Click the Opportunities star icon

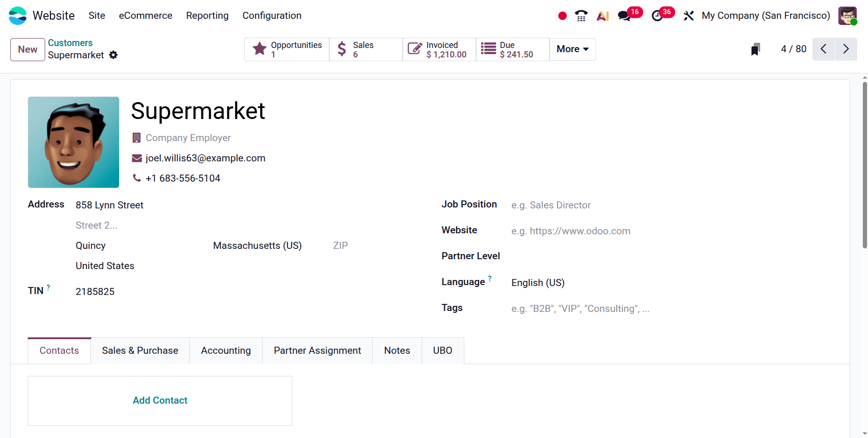pos(260,49)
